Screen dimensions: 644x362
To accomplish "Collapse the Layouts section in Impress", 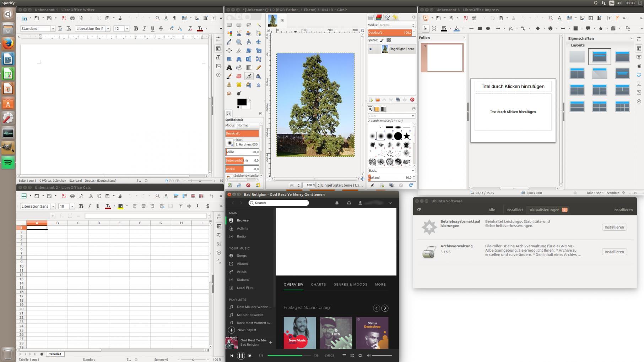I will tap(569, 45).
